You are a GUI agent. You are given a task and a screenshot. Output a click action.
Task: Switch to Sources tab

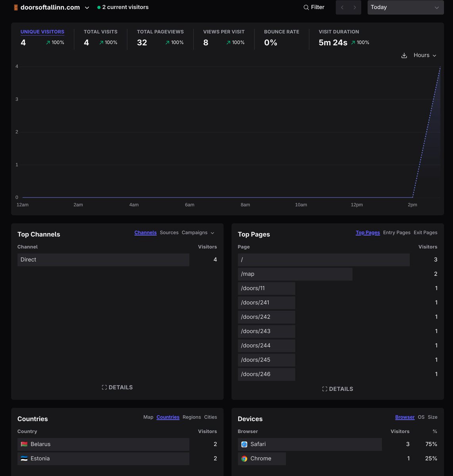(169, 232)
